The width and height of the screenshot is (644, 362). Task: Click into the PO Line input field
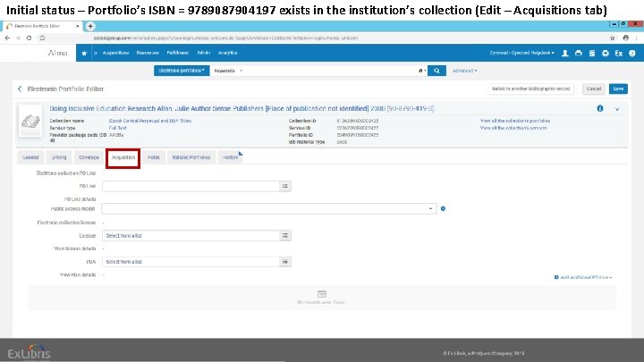click(191, 186)
